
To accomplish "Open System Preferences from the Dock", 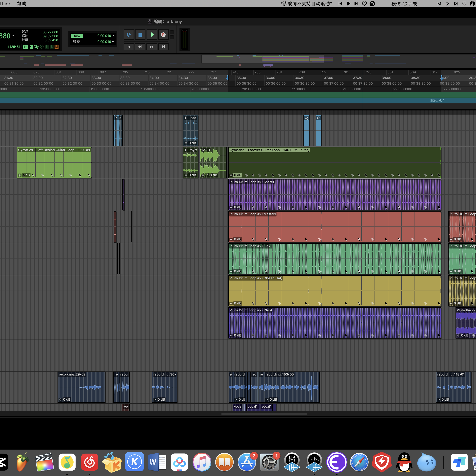I will [269, 462].
